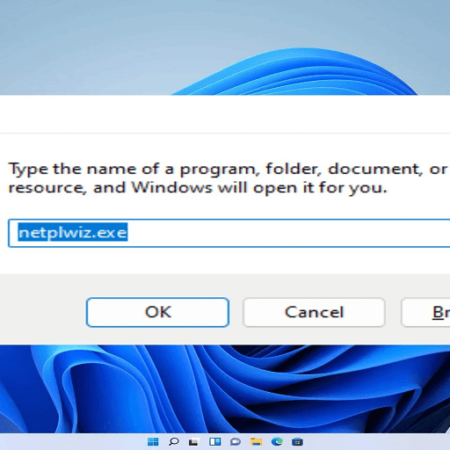The height and width of the screenshot is (450, 450).
Task: Open the Teams Chat taskbar icon
Action: point(235,442)
